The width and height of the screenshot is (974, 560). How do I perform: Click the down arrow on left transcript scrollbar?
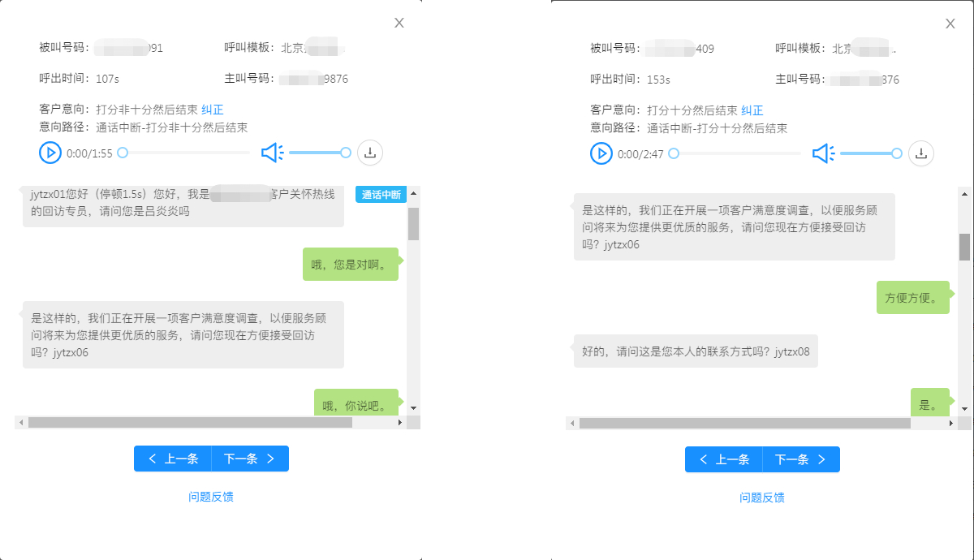pyautogui.click(x=412, y=409)
